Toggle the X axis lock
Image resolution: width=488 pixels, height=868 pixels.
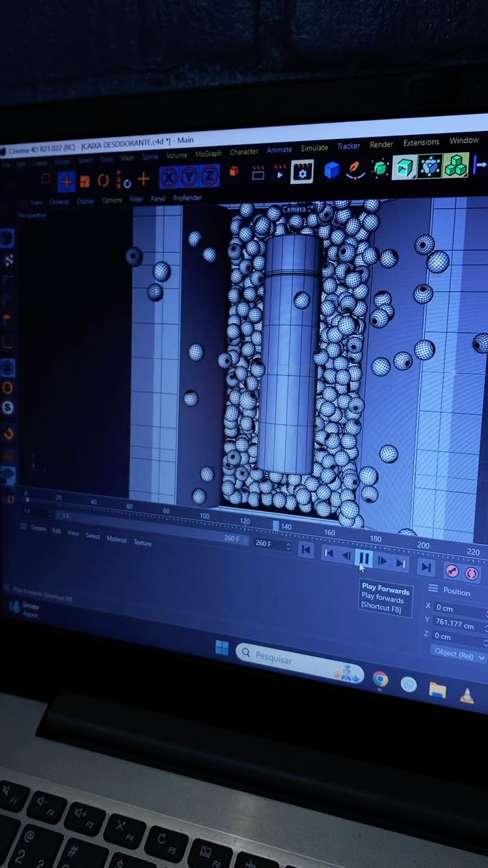[169, 178]
